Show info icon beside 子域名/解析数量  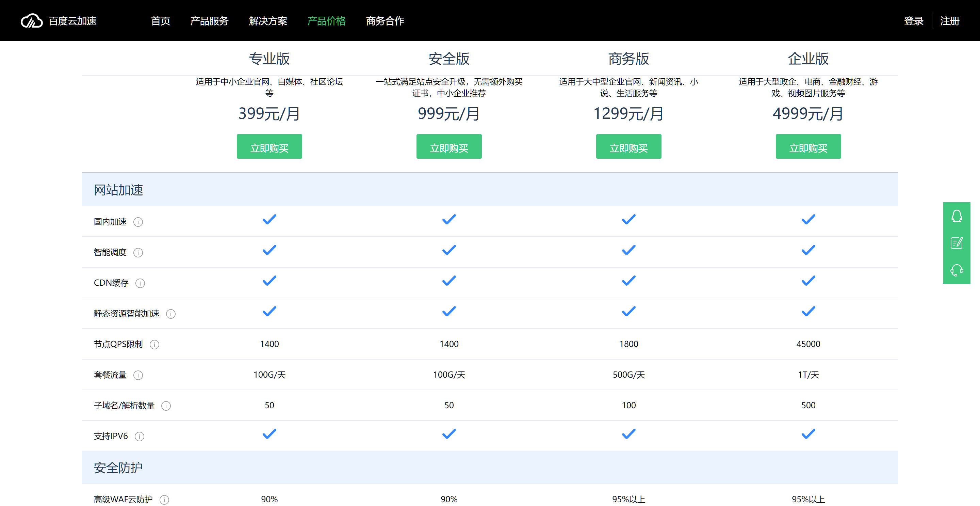tap(166, 406)
